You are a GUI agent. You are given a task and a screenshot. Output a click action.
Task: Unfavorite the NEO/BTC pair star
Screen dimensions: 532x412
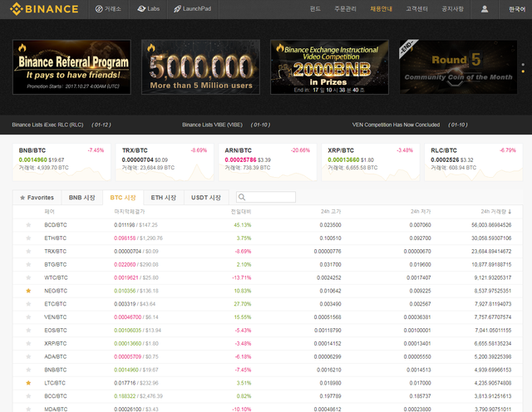[x=28, y=291]
